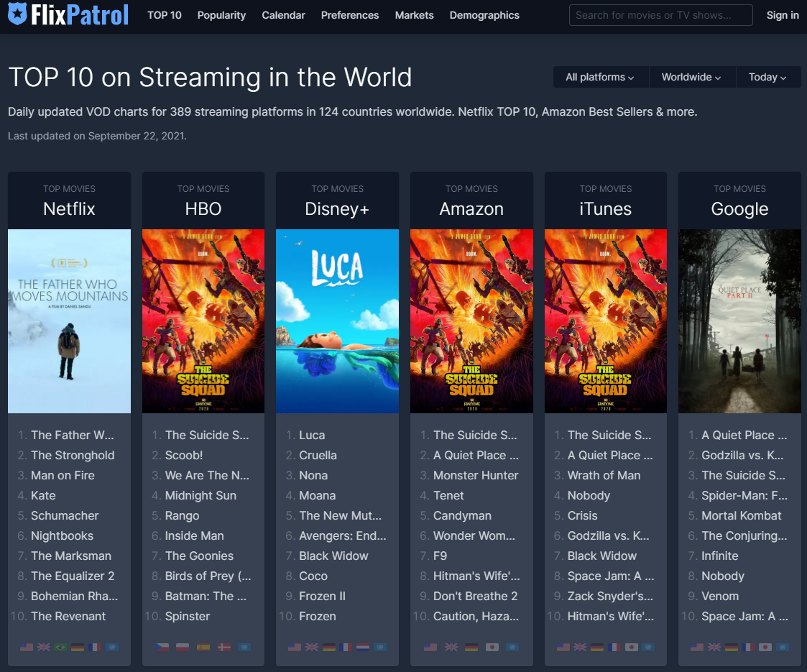
Task: Open 'Venom' in Google list
Action: coord(720,597)
